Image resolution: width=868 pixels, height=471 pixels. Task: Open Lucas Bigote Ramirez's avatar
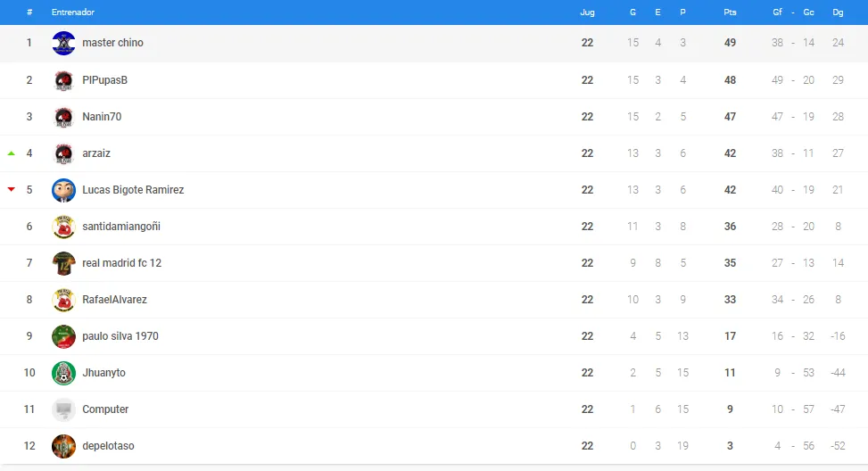[63, 190]
